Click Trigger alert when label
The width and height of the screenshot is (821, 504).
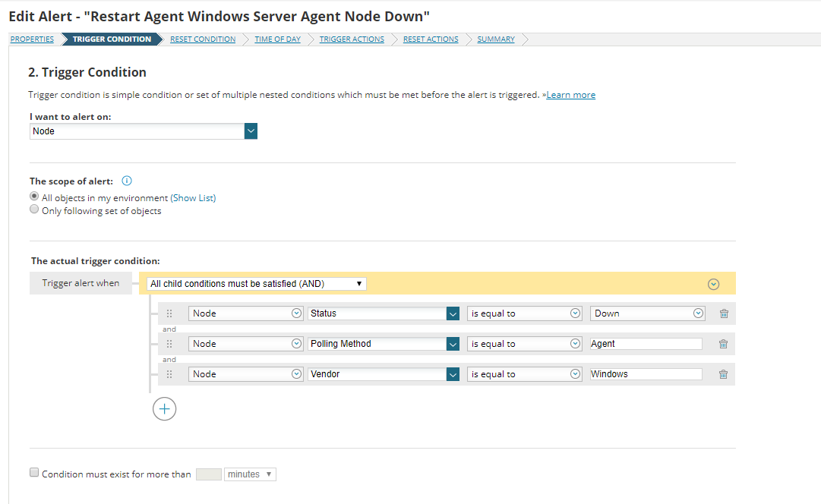pyautogui.click(x=81, y=283)
